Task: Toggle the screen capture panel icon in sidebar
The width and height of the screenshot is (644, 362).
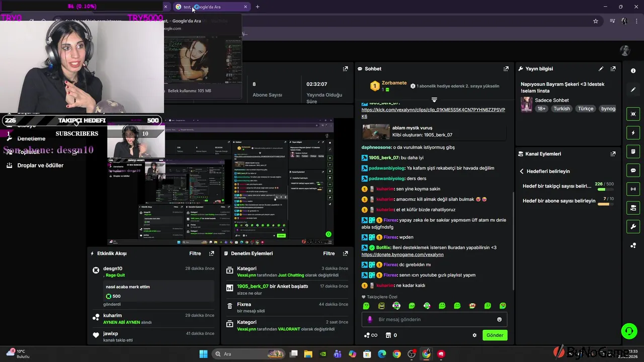Action: 633,114
